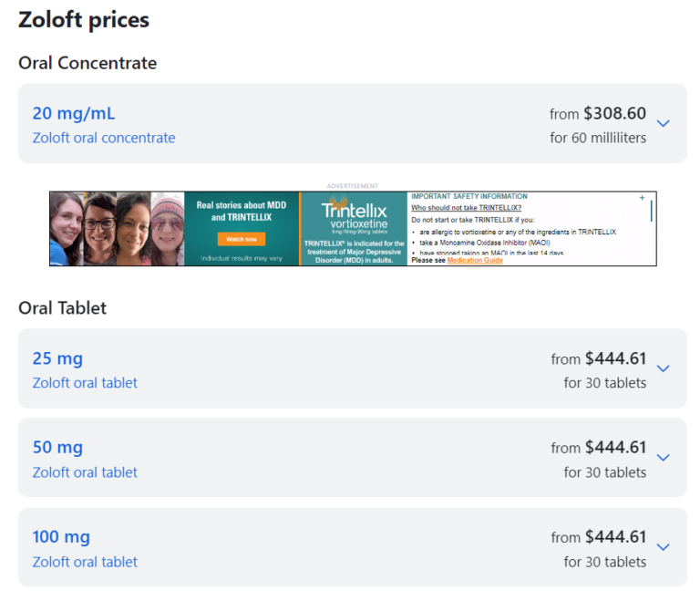Open the Medication Guide link in ad
Viewport: 700px width, 601px height.
(475, 261)
